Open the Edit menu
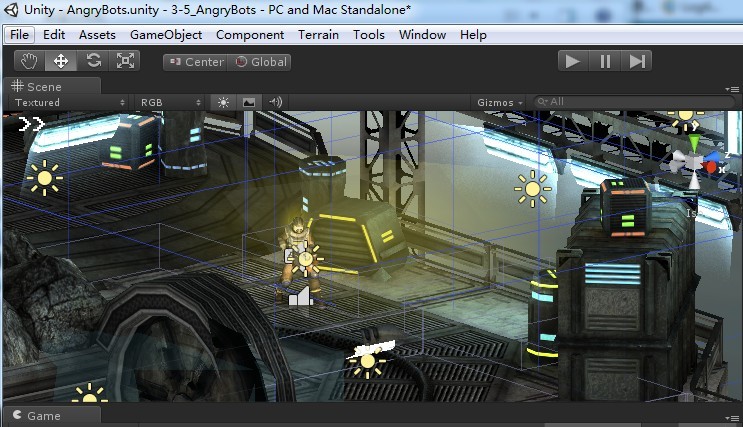743x427 pixels. tap(54, 35)
